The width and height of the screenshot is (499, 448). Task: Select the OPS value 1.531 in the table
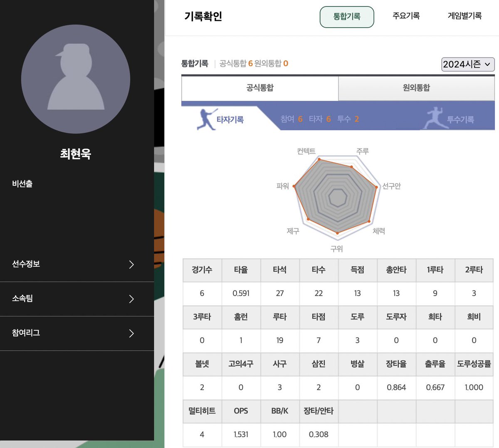(241, 434)
